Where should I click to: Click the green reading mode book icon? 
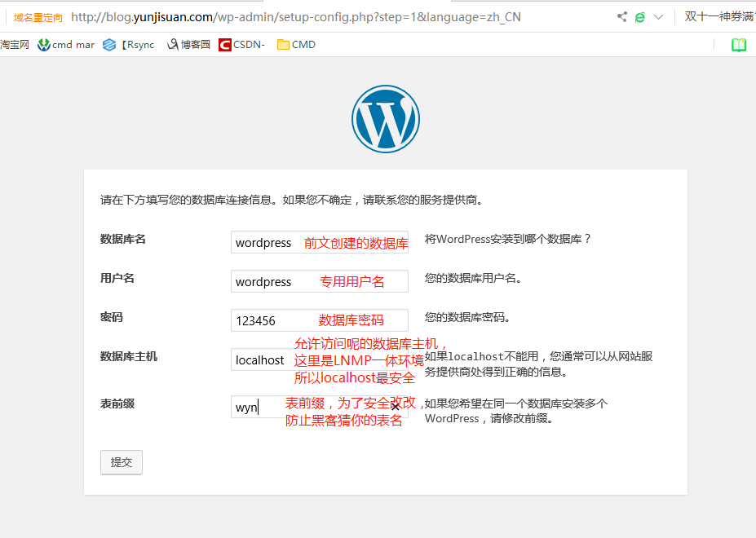(739, 45)
